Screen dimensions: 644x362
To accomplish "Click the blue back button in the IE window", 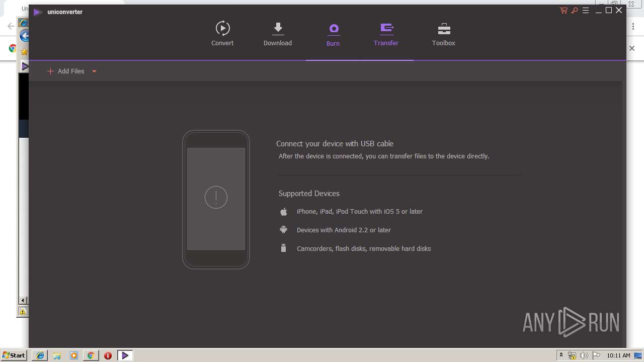I will [24, 36].
